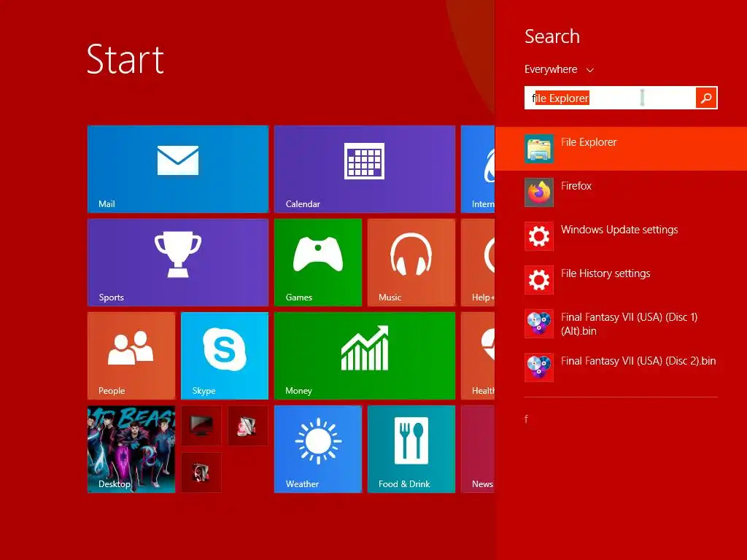Click inside the search text field

click(x=610, y=98)
